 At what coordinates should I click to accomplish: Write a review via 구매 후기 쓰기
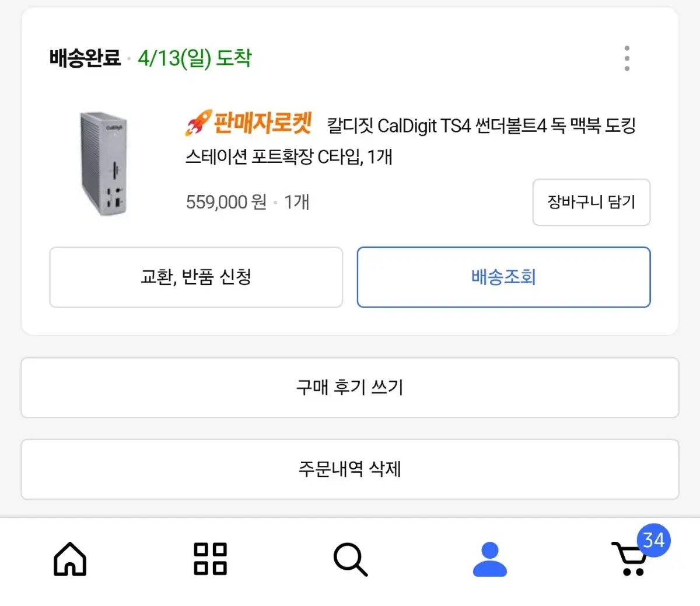pos(350,387)
